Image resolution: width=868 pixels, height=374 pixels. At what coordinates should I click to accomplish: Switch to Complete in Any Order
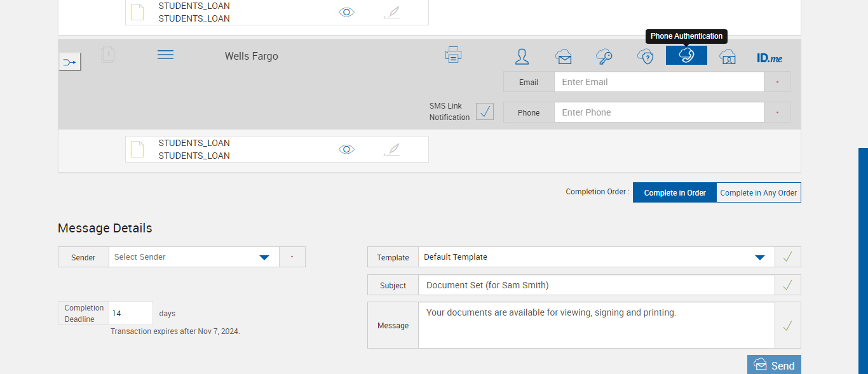(x=758, y=193)
